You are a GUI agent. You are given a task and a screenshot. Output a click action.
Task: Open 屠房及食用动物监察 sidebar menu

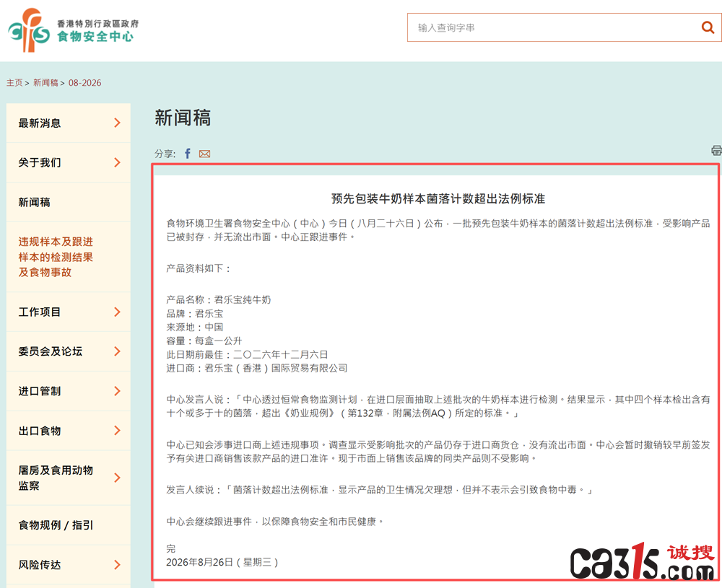pyautogui.click(x=68, y=478)
